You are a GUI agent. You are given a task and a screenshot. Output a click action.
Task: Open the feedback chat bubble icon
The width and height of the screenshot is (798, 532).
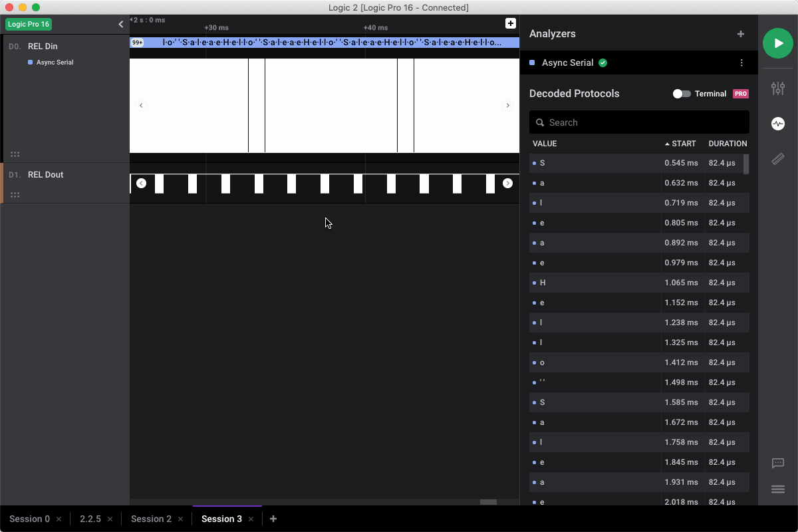pos(777,464)
